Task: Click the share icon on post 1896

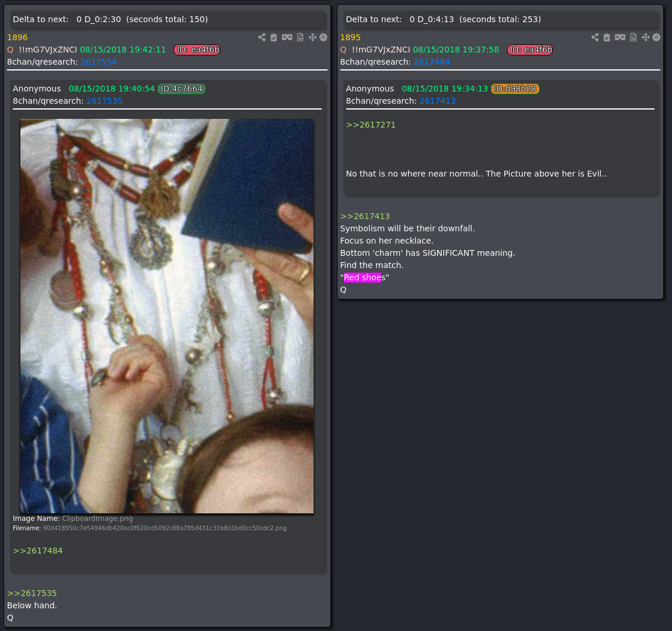Action: coord(262,37)
